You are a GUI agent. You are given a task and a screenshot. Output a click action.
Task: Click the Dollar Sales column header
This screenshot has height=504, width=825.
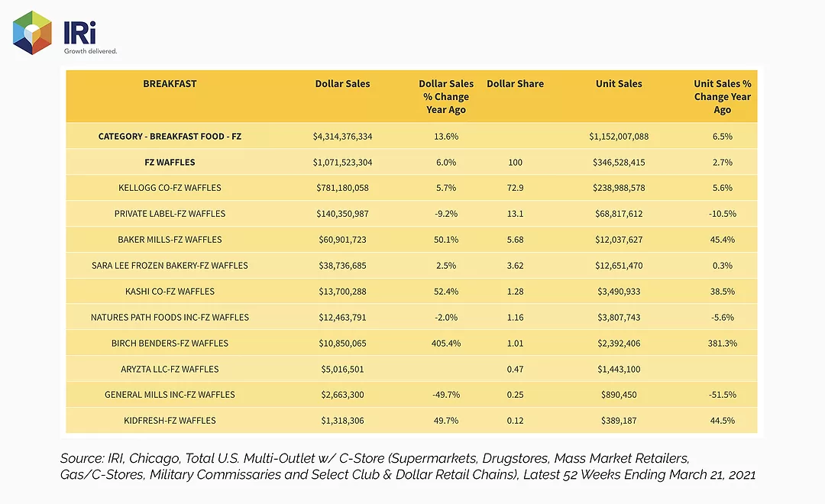click(342, 84)
